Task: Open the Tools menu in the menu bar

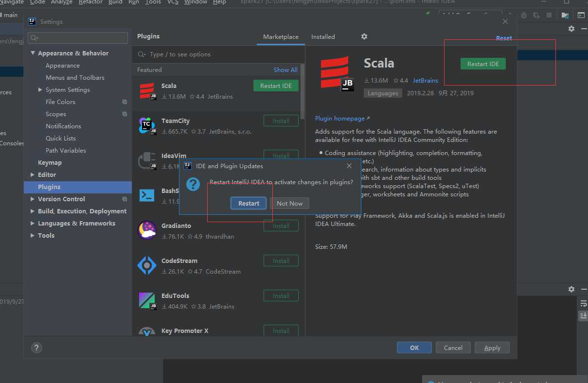Action: (153, 2)
